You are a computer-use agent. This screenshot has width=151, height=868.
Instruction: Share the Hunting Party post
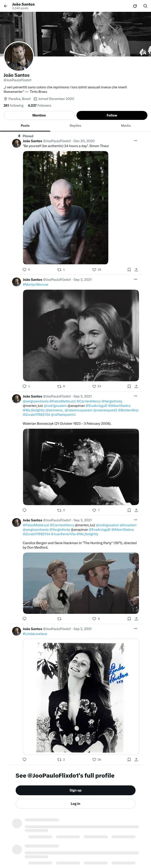136,619
